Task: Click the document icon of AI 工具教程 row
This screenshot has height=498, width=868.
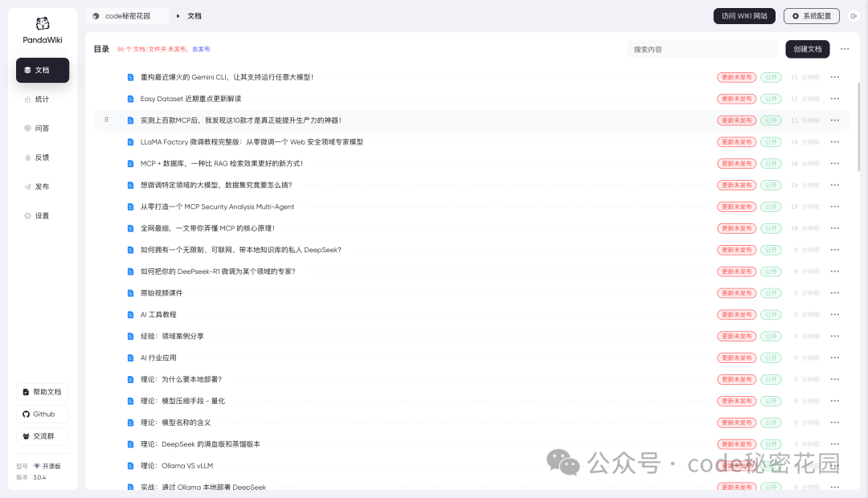Action: [x=131, y=315]
